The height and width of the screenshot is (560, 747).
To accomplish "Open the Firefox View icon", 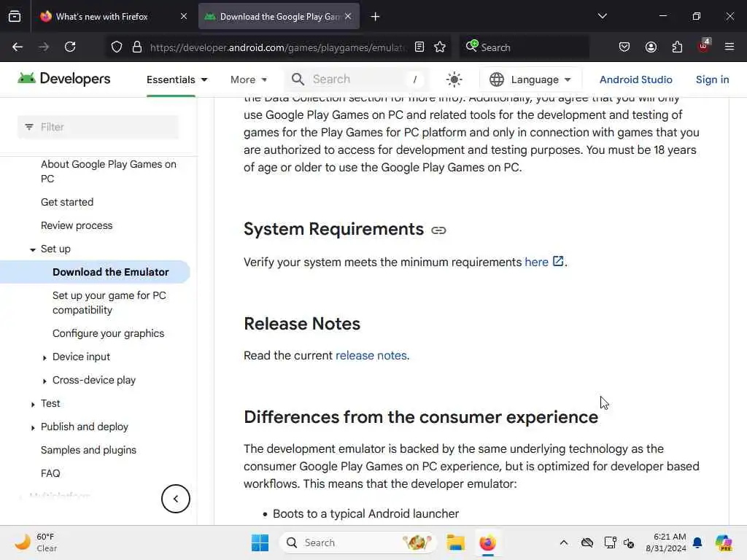I will coord(15,16).
